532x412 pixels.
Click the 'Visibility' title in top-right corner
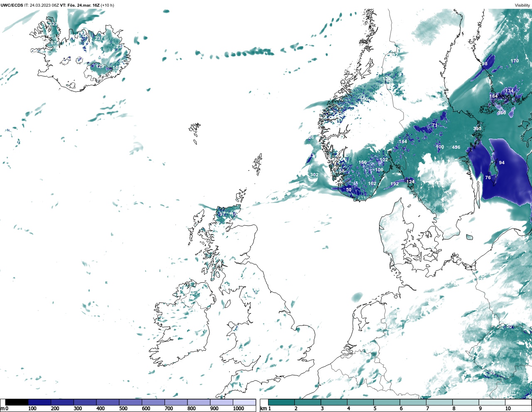click(x=522, y=5)
